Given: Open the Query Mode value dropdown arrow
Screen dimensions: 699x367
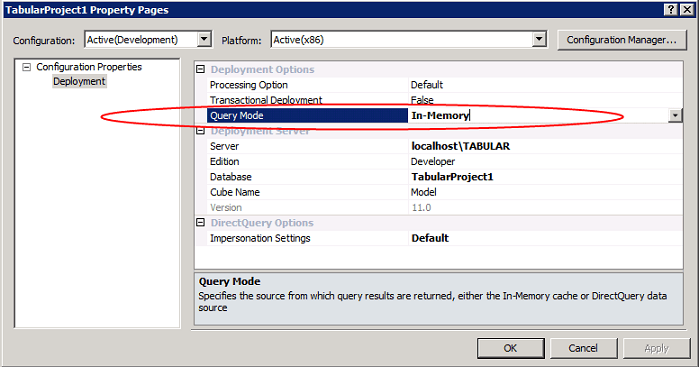Looking at the screenshot, I should [x=675, y=116].
